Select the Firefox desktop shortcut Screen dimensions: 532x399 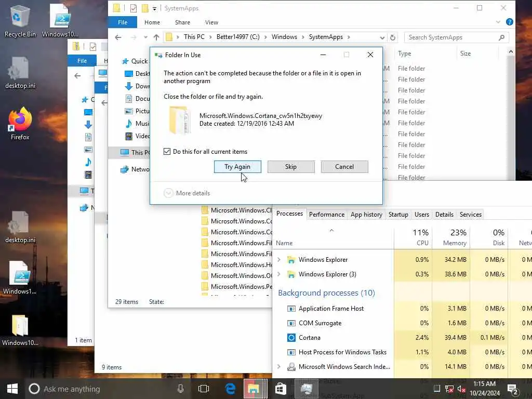pos(20,124)
